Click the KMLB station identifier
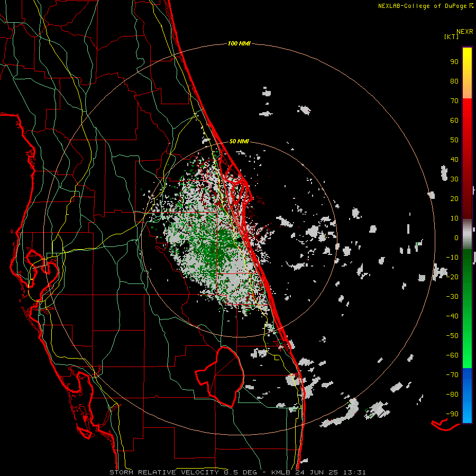 point(281,472)
